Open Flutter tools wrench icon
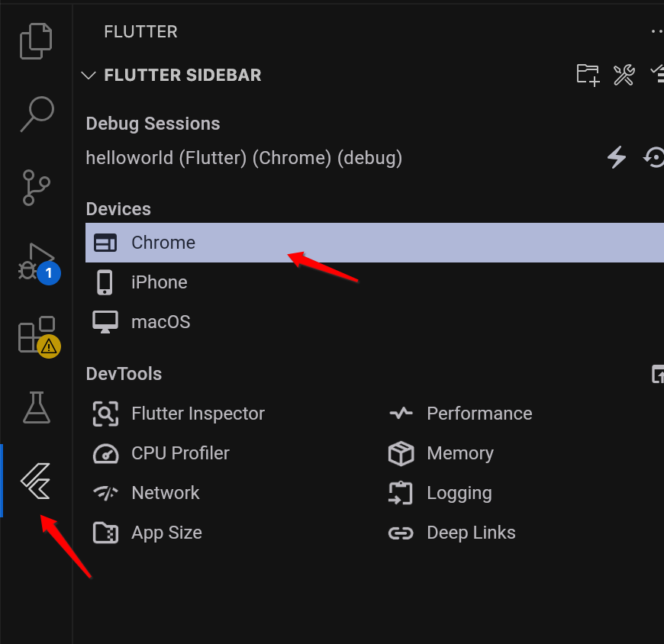 coord(624,76)
